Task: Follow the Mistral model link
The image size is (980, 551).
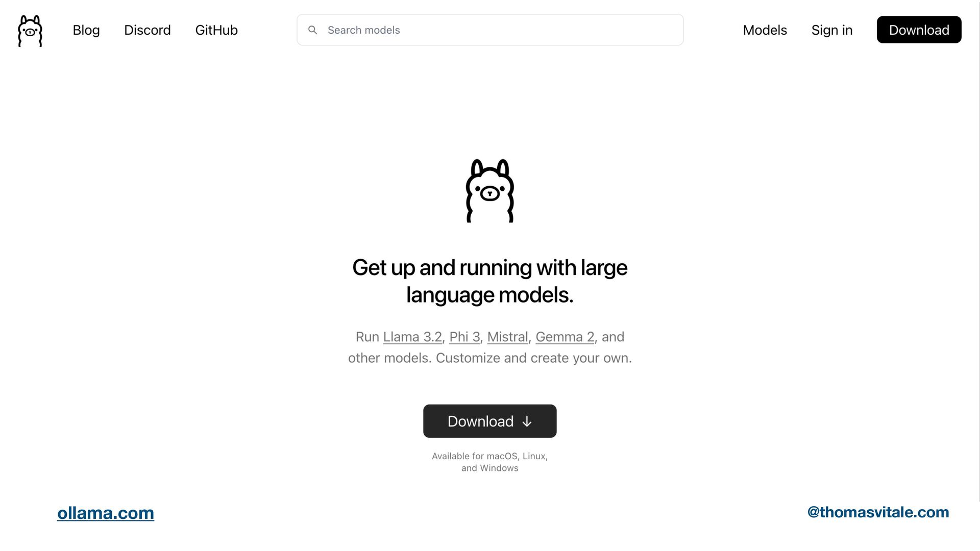Action: pyautogui.click(x=507, y=337)
